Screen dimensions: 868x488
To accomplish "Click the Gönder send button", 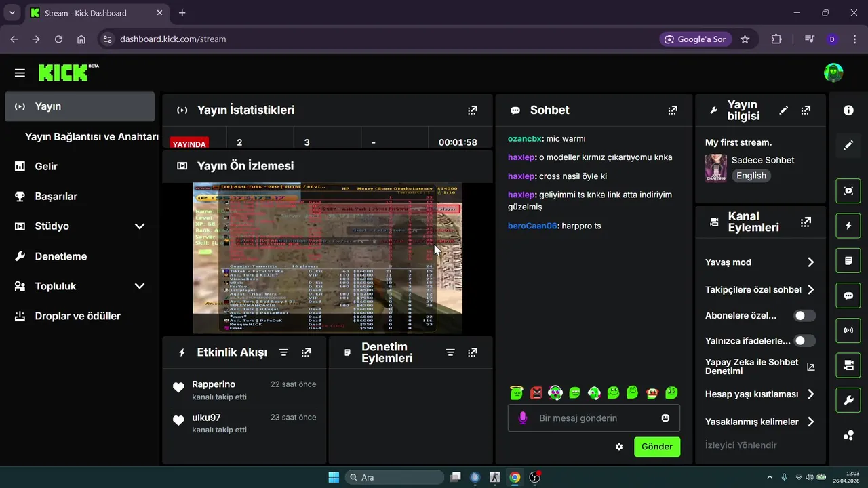I will click(x=657, y=447).
